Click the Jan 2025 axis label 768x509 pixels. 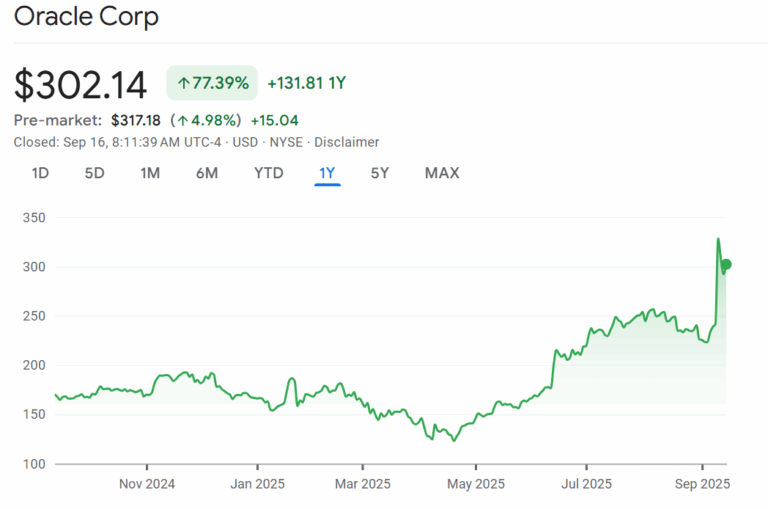[258, 484]
